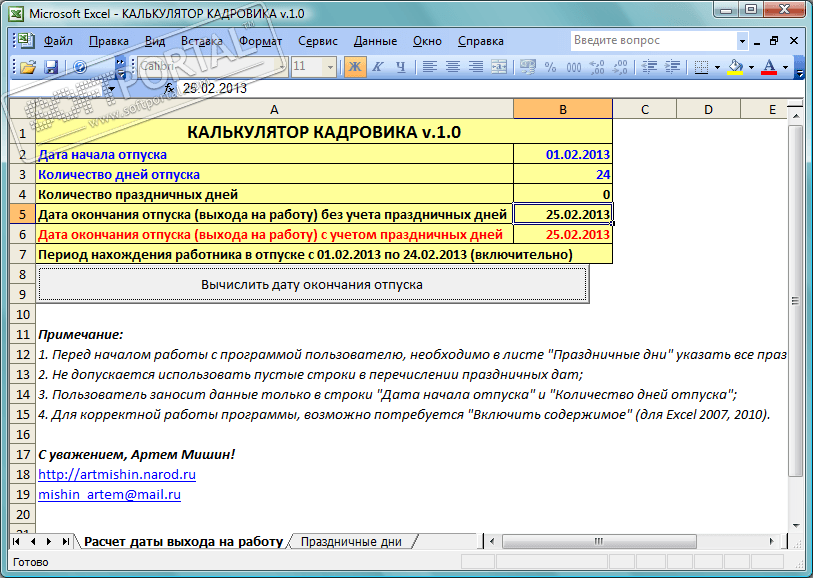Click the 'Введите вопрос' help box

[653, 40]
